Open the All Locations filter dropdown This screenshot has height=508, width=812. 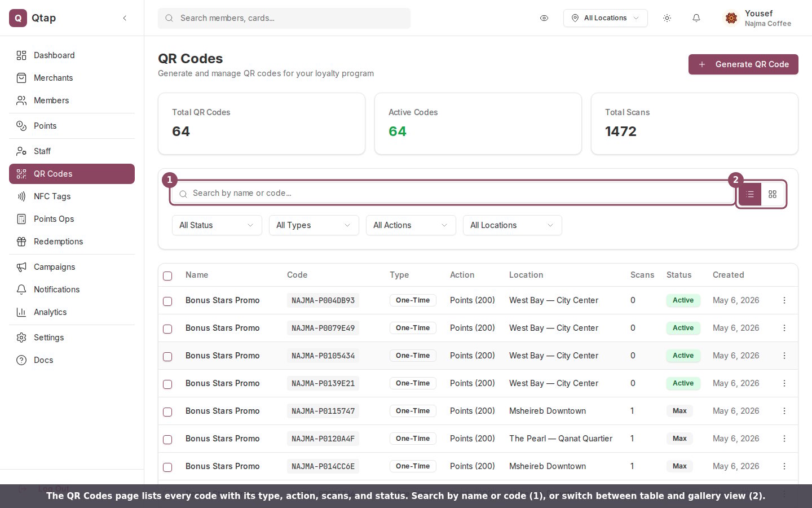point(513,225)
